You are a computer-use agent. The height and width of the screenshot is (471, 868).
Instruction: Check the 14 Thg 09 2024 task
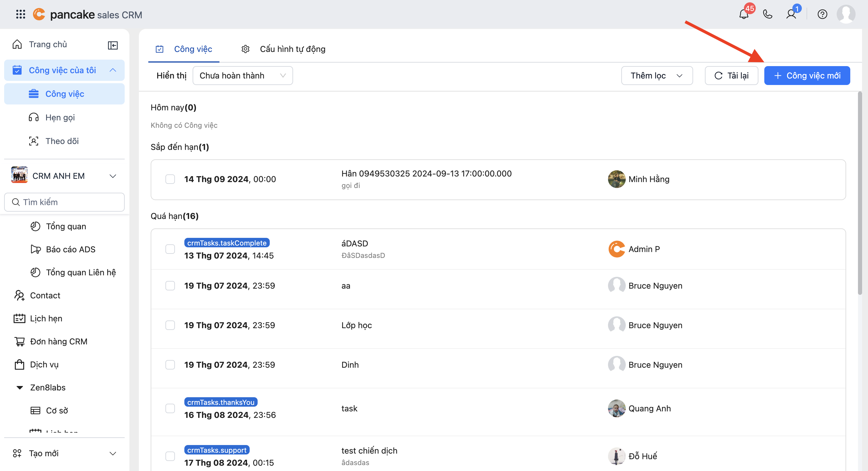point(170,179)
